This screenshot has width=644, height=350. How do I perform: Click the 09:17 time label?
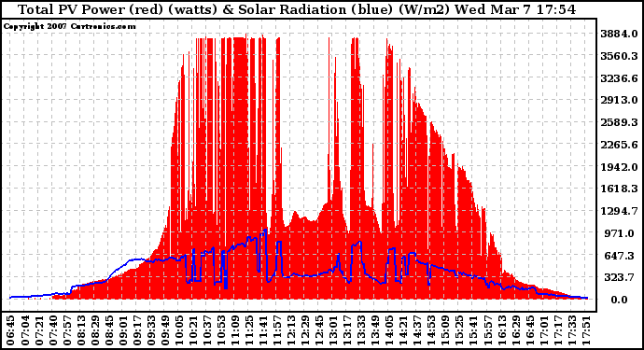(137, 330)
